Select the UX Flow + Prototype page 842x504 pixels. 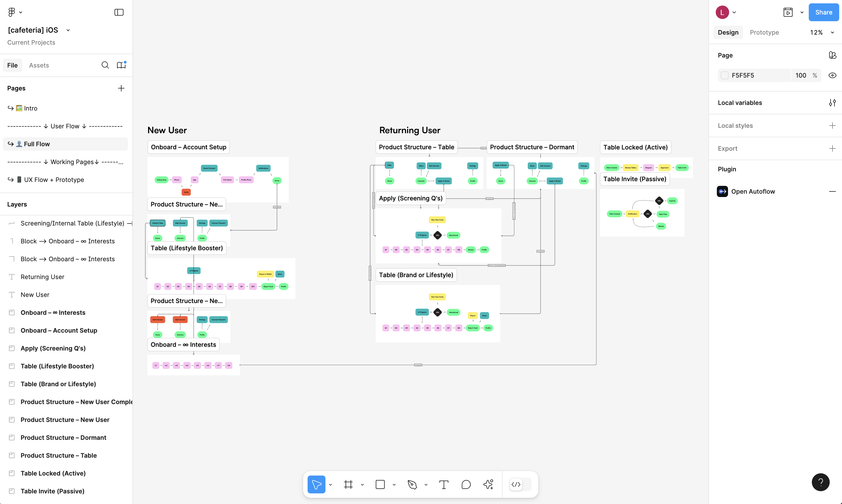[x=54, y=180]
